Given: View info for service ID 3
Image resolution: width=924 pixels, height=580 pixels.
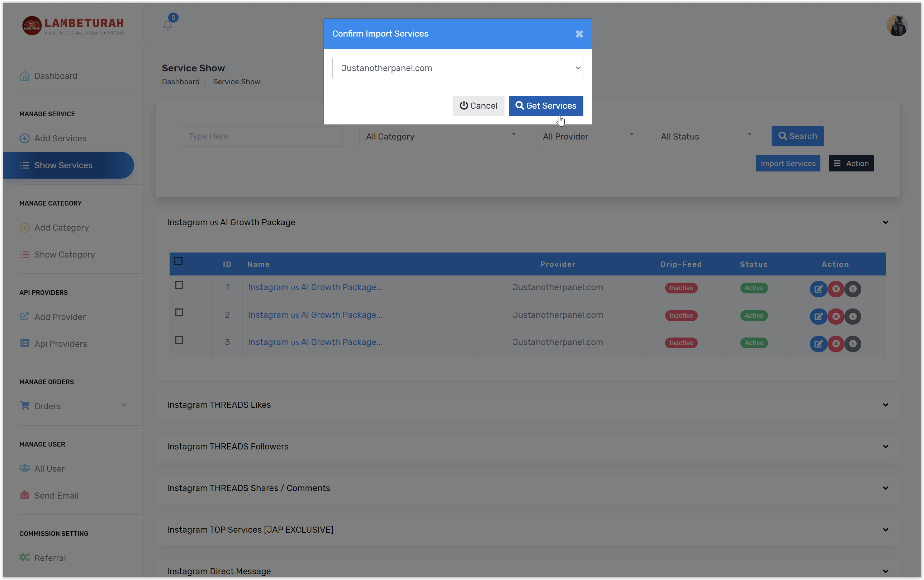Looking at the screenshot, I should point(853,344).
